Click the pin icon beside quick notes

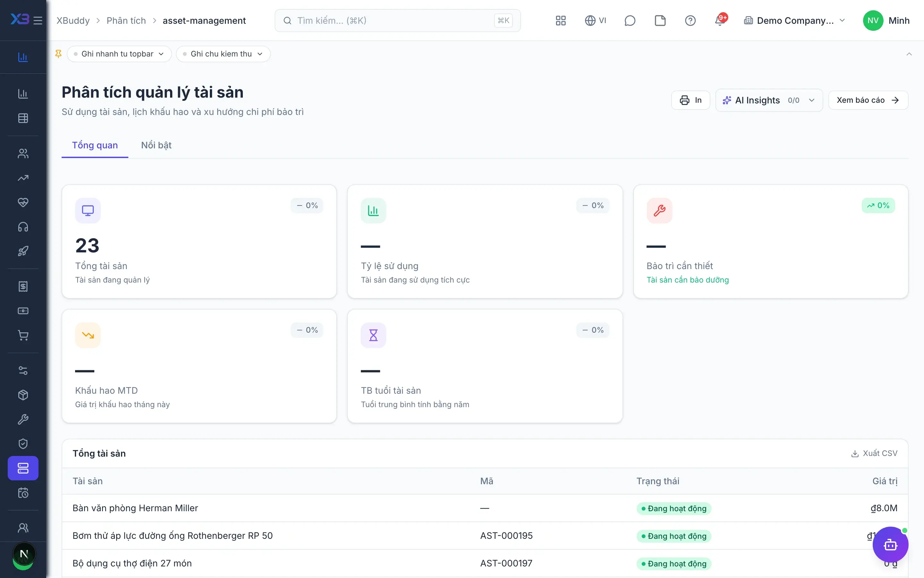coord(58,54)
